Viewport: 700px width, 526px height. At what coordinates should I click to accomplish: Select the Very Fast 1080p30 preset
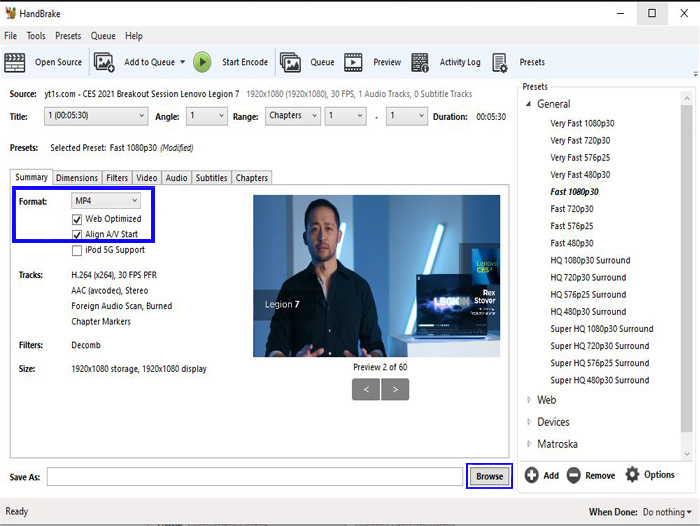pos(582,123)
